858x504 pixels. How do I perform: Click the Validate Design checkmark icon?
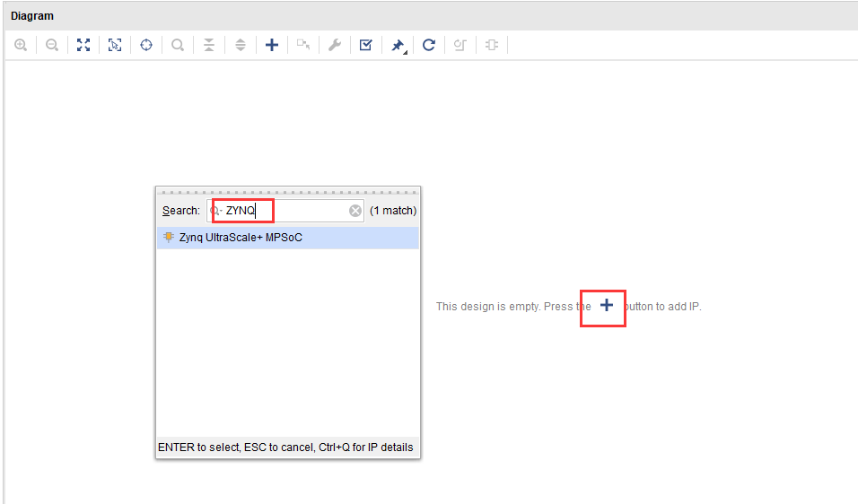[365, 45]
